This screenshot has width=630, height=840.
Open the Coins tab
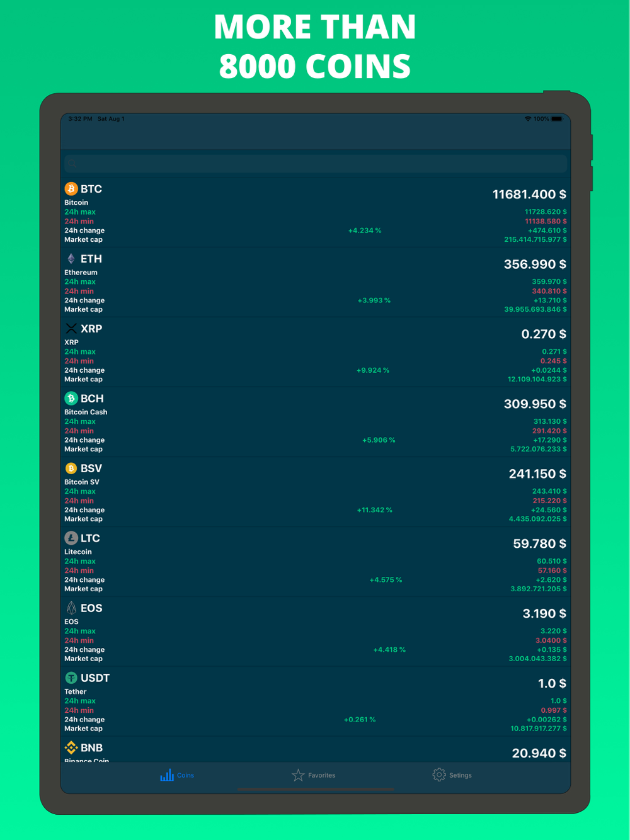[178, 775]
